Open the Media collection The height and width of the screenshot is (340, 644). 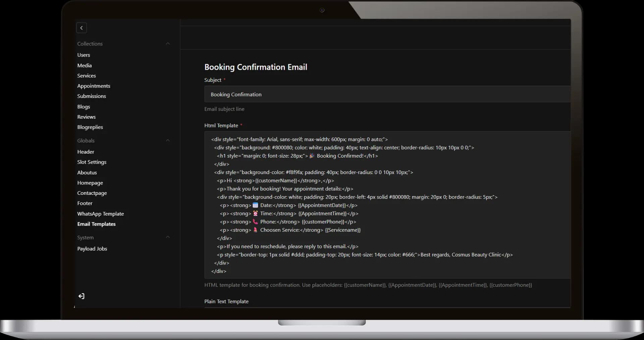click(84, 65)
